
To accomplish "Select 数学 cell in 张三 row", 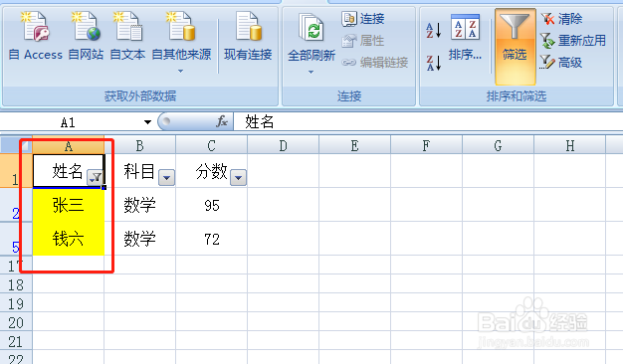I will [140, 205].
